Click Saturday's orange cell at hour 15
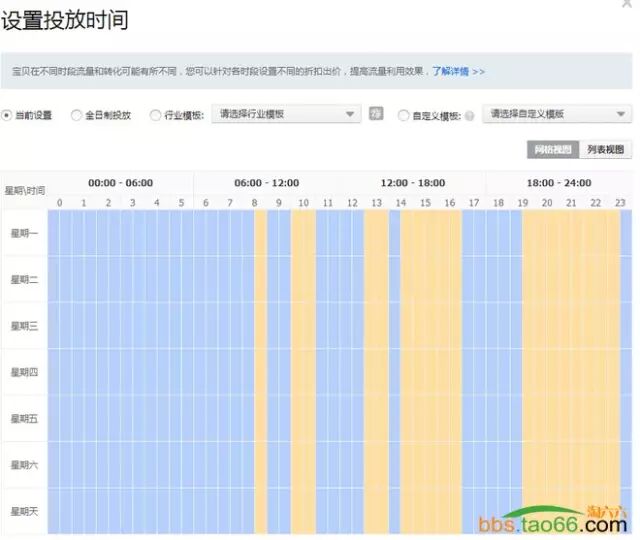 [x=425, y=465]
